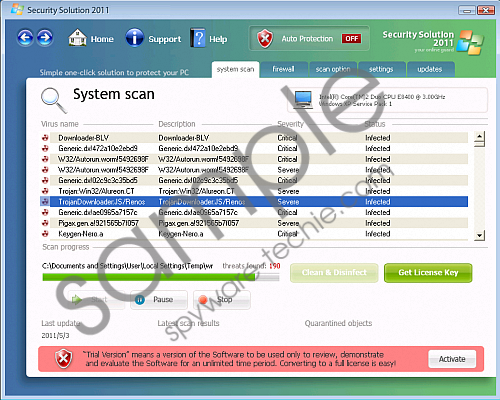500x400 pixels.
Task: Click the blue forward arrow button
Action: coord(45,38)
